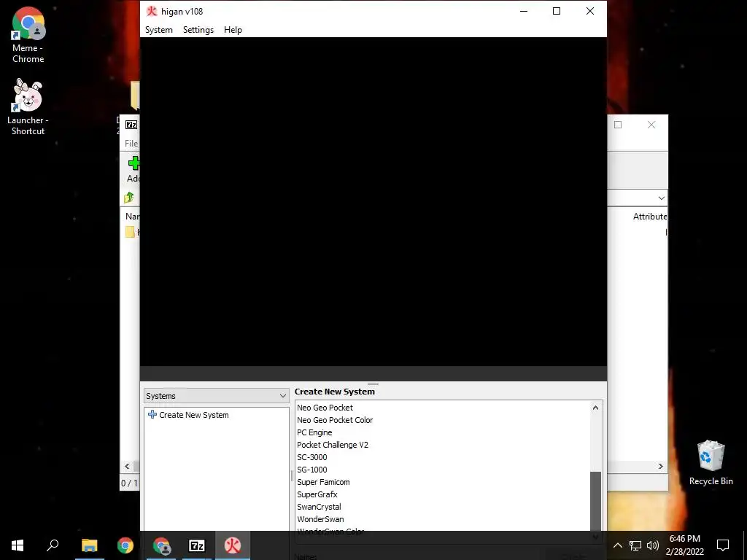Open the Settings menu in higan

pyautogui.click(x=198, y=29)
